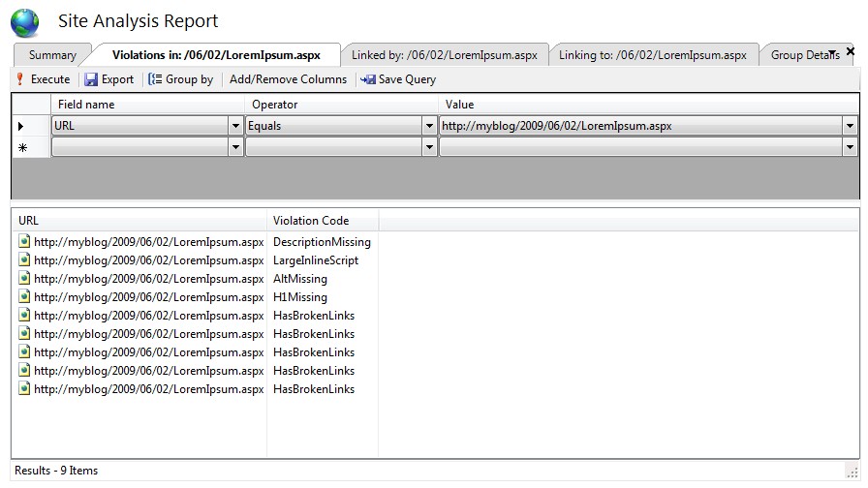
Task: Open the URL field name dropdown
Action: click(235, 126)
